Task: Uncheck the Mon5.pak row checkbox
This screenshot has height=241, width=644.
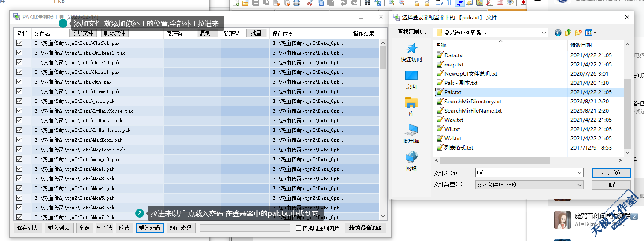Action: point(19,198)
